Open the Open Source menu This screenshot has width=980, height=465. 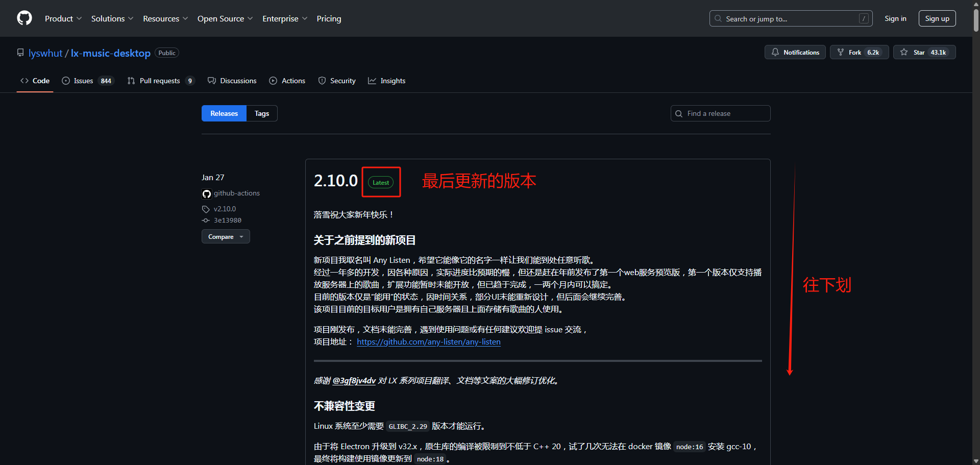point(225,19)
